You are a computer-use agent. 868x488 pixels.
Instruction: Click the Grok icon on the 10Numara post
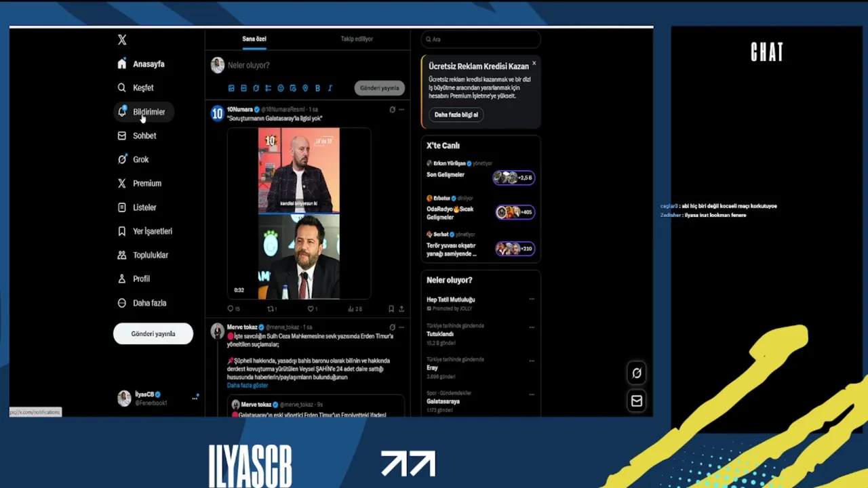click(392, 109)
